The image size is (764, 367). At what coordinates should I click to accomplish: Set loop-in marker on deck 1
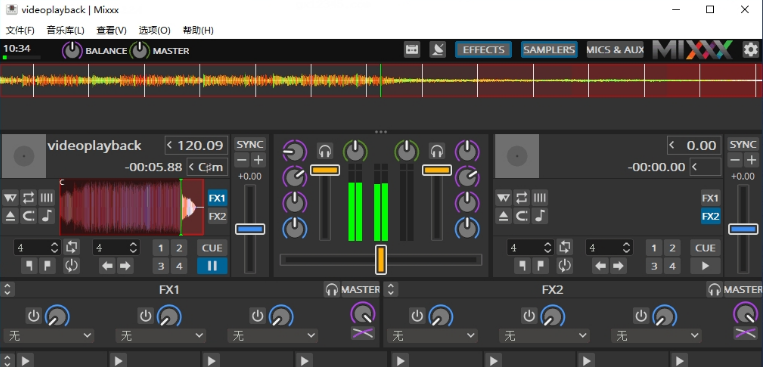29,266
